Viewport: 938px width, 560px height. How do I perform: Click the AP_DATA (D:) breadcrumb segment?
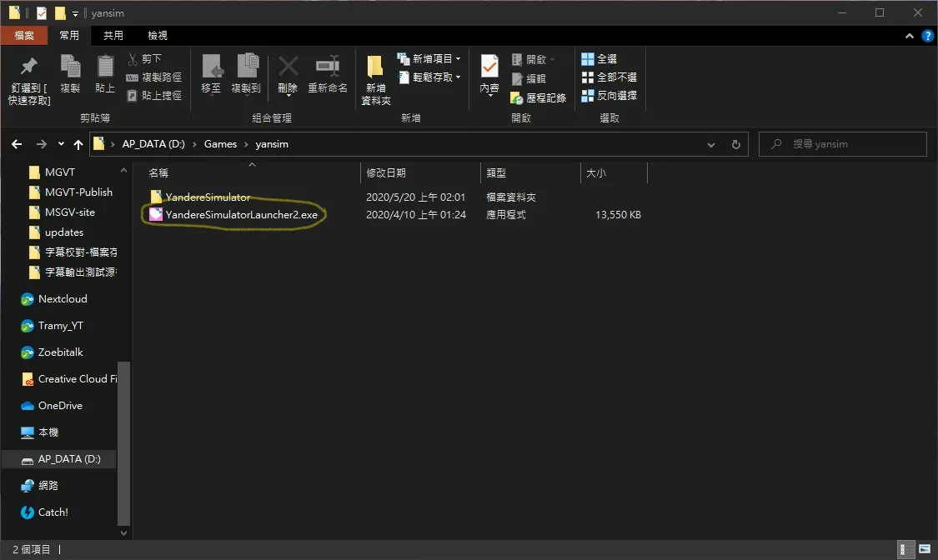click(153, 144)
